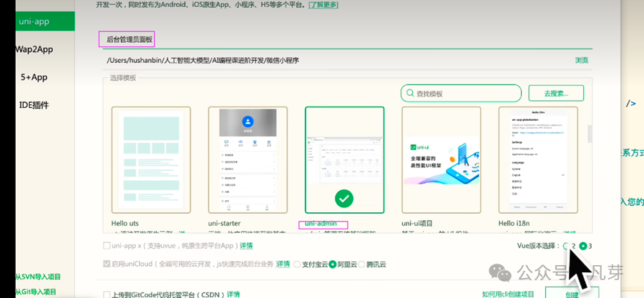This screenshot has width=644, height=298.
Task: Browse for folder with 浏览
Action: [582, 60]
